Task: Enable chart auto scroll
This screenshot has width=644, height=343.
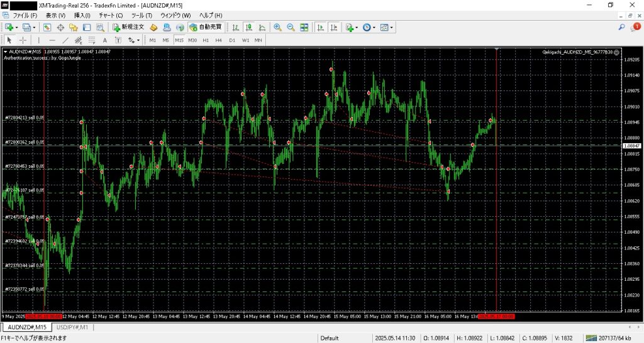Action: (320, 27)
